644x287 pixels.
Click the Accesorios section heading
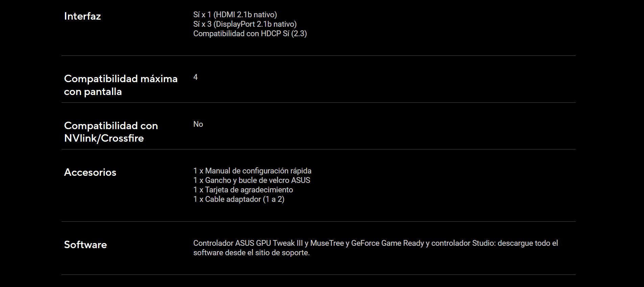[90, 172]
